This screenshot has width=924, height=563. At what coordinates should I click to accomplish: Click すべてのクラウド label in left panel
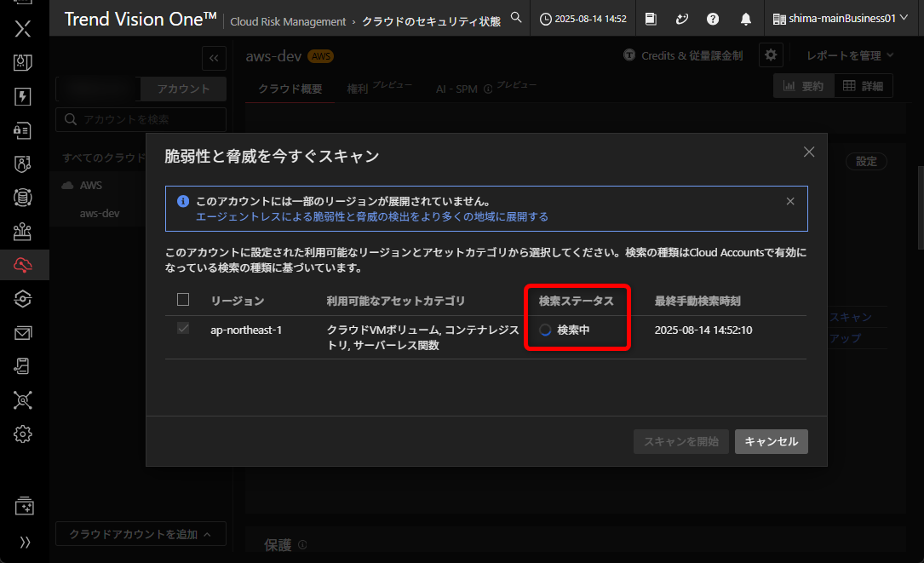tap(104, 158)
